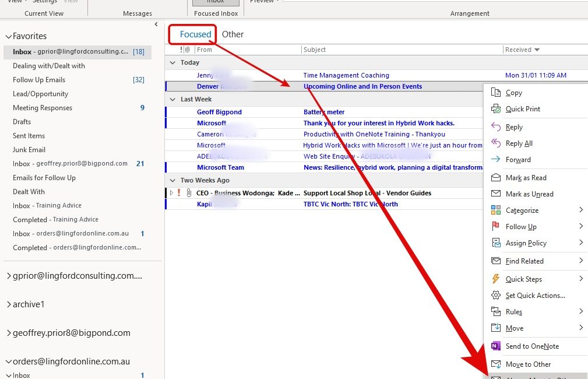Switch to the Focused inbox tab

click(x=195, y=34)
